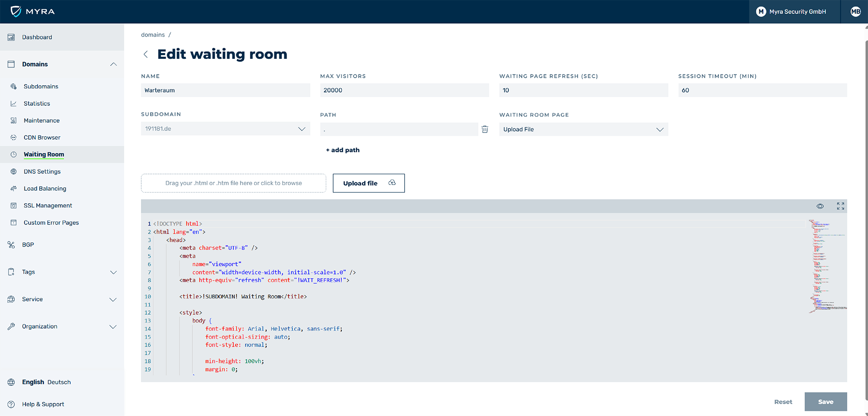Click the Maintenance icon in sidebar
The image size is (868, 416).
click(x=13, y=120)
